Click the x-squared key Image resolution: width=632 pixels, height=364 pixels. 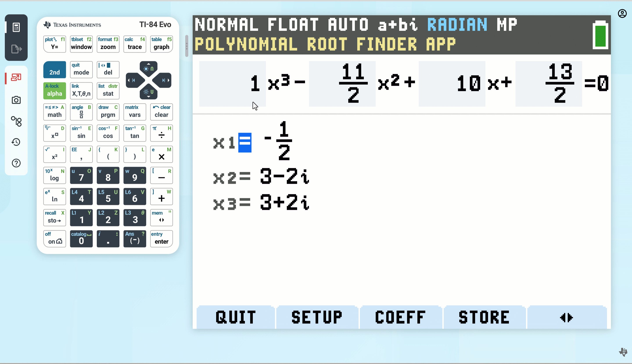tap(55, 154)
